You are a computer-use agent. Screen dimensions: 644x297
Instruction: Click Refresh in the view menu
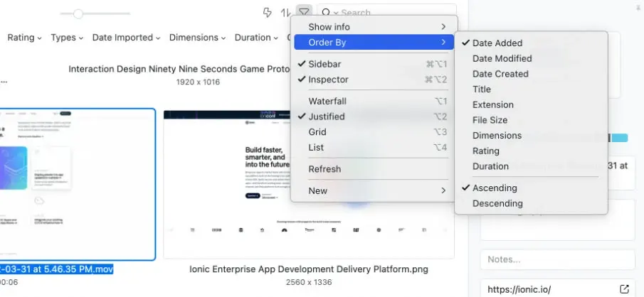tap(324, 169)
